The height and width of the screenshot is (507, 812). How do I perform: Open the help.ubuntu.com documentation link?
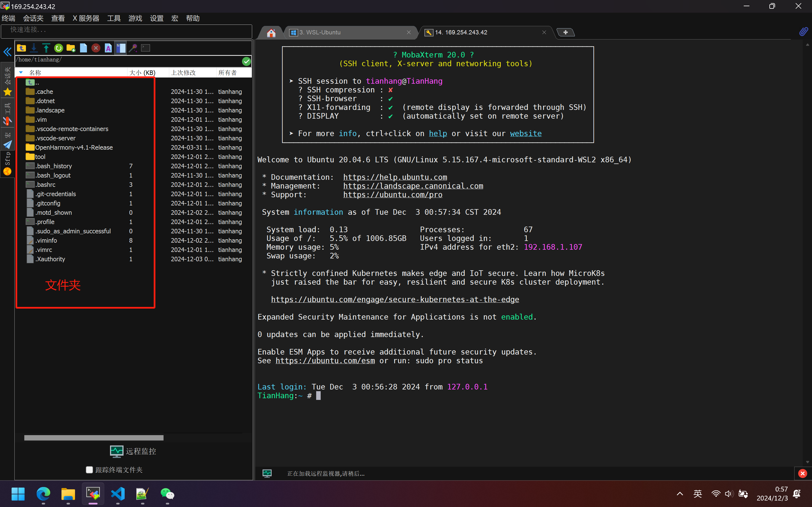coord(395,177)
